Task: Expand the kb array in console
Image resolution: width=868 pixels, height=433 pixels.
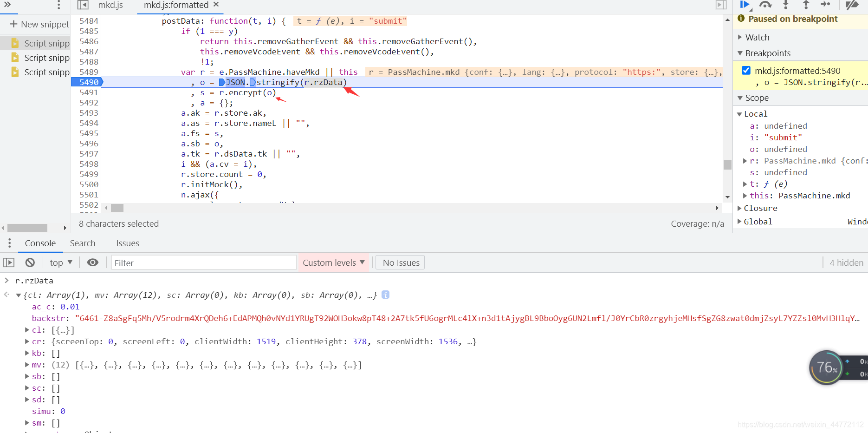Action: pos(27,353)
